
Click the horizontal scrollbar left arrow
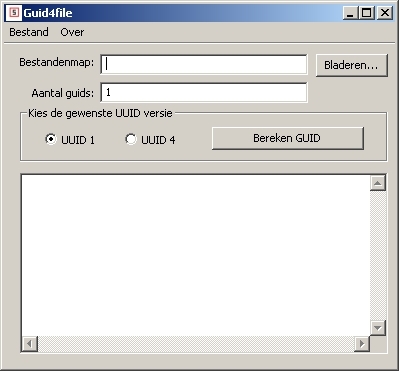click(x=30, y=344)
